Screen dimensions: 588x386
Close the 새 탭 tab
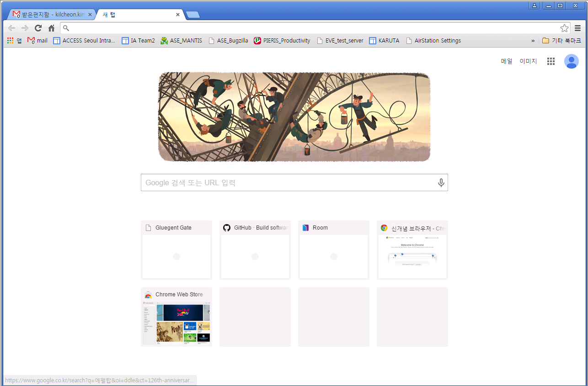pyautogui.click(x=178, y=15)
